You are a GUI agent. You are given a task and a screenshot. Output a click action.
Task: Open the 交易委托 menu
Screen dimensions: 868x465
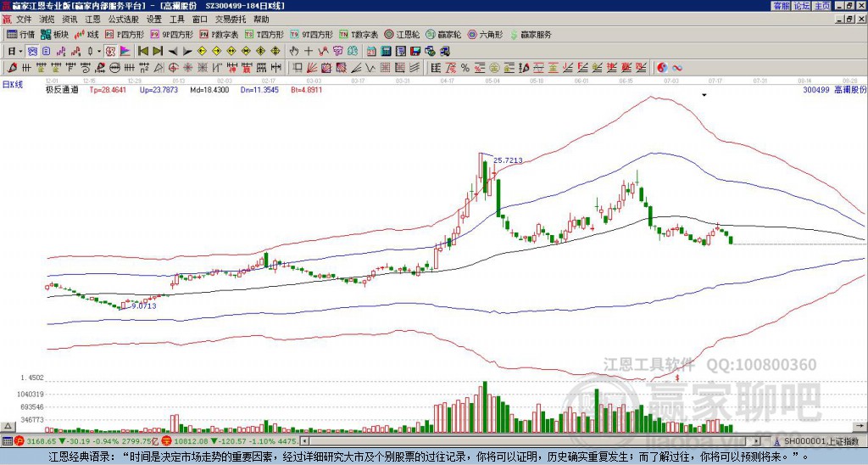click(231, 20)
